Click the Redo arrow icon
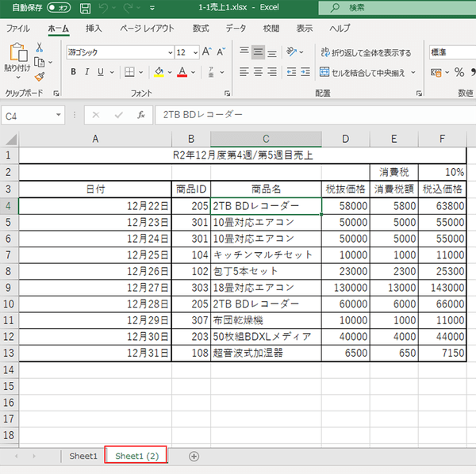 (129, 8)
